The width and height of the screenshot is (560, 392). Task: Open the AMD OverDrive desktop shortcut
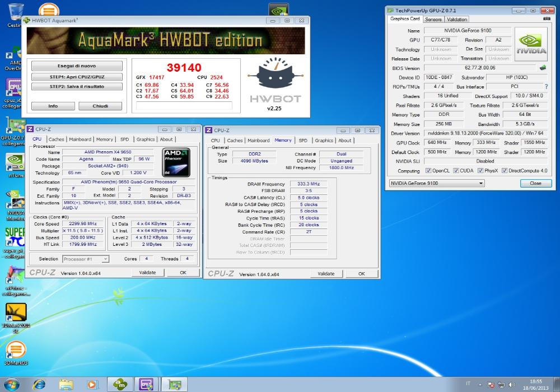tap(13, 57)
